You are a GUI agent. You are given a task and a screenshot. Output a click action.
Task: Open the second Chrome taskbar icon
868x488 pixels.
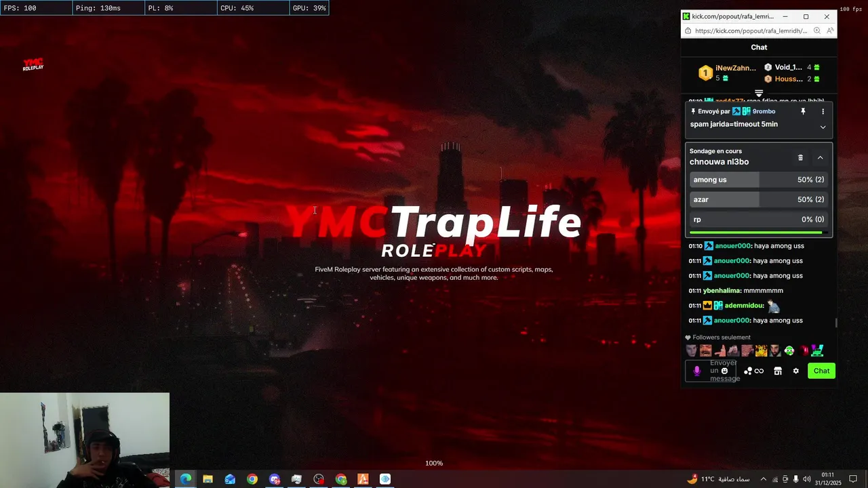tap(341, 479)
